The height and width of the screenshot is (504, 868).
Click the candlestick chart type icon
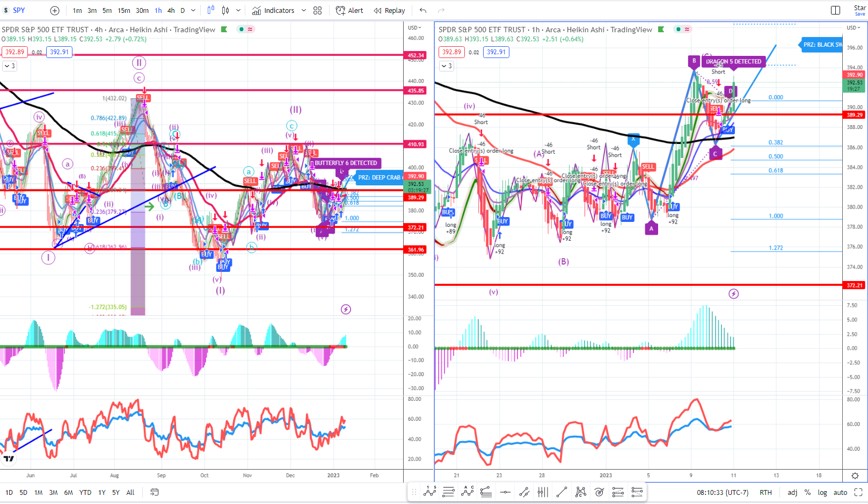pyautogui.click(x=225, y=10)
